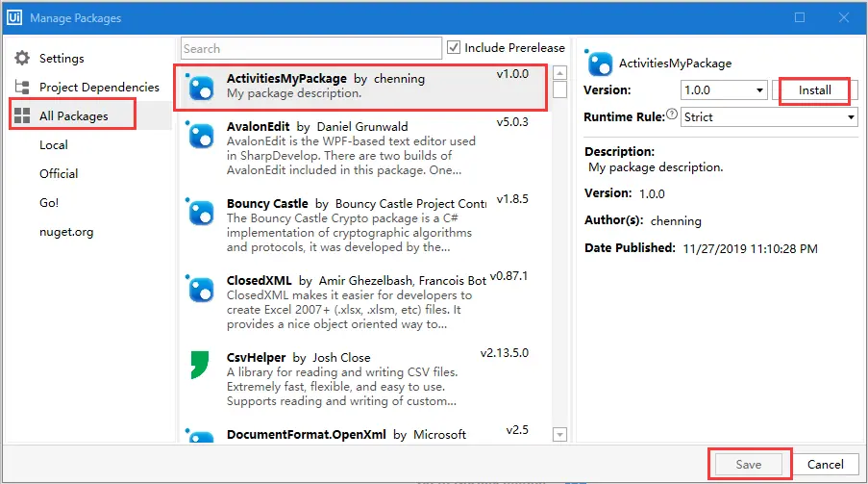Select the Go! feed
868x484 pixels.
click(49, 202)
